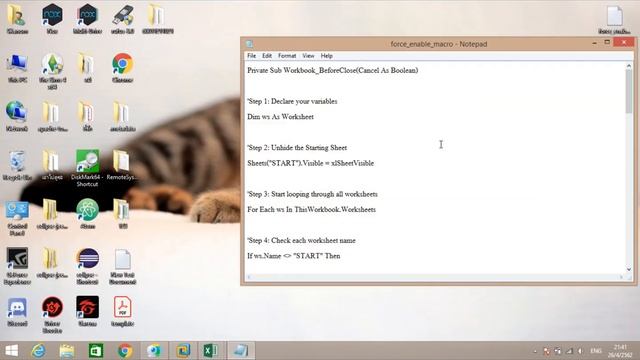
Task: Select the New Text Document desktop file
Action: 122,267
